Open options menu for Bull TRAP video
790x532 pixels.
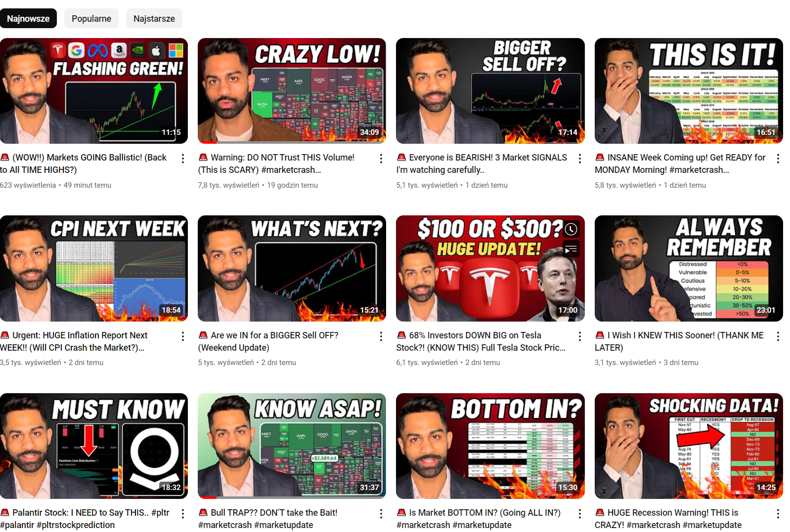[x=381, y=514]
